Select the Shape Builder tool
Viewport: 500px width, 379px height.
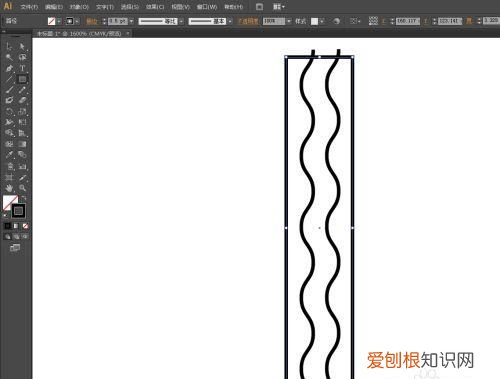pos(9,133)
